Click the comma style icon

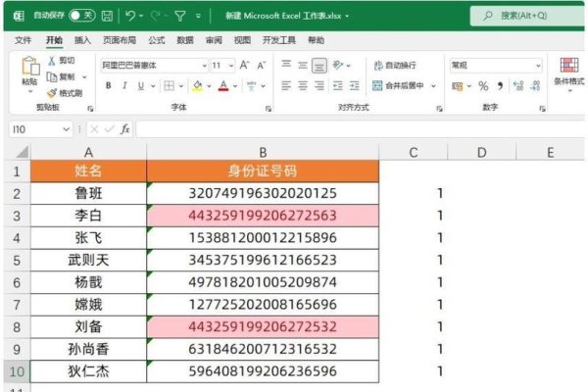500,86
